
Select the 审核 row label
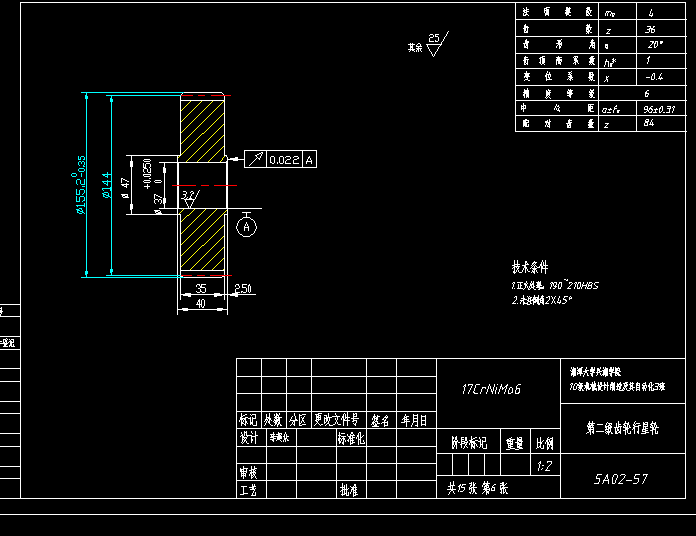coord(249,473)
